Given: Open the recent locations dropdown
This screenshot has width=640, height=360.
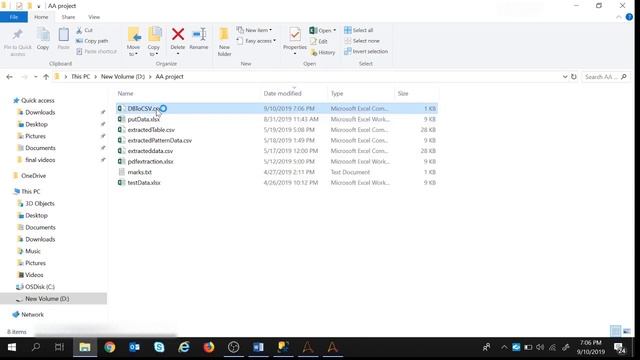Looking at the screenshot, I should 36,77.
